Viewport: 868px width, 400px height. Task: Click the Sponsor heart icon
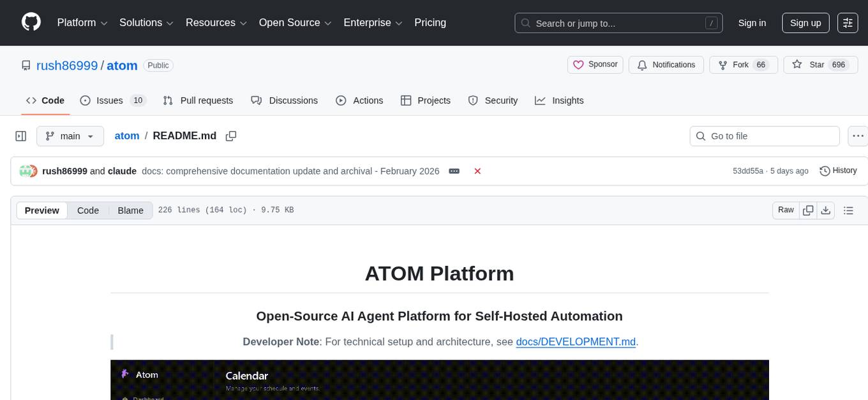pos(578,65)
